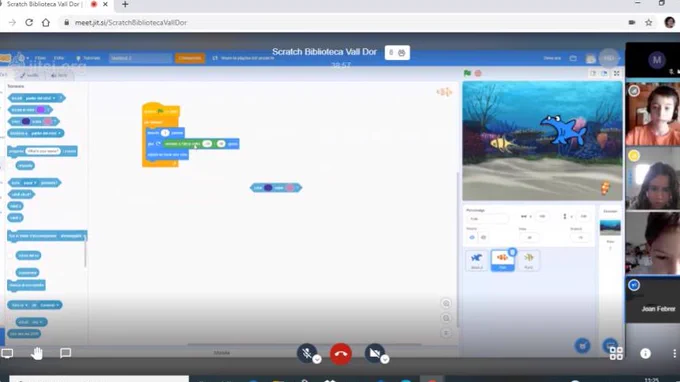Image resolution: width=680 pixels, height=382 pixels.
Task: Raise your hand in the meeting
Action: click(x=37, y=353)
